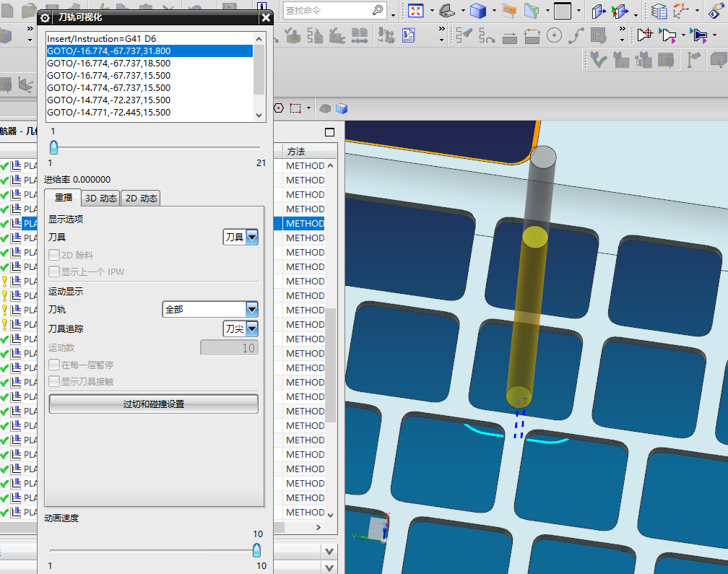Image resolution: width=728 pixels, height=574 pixels.
Task: Click the clip section icon with blue arrow
Action: 599,11
